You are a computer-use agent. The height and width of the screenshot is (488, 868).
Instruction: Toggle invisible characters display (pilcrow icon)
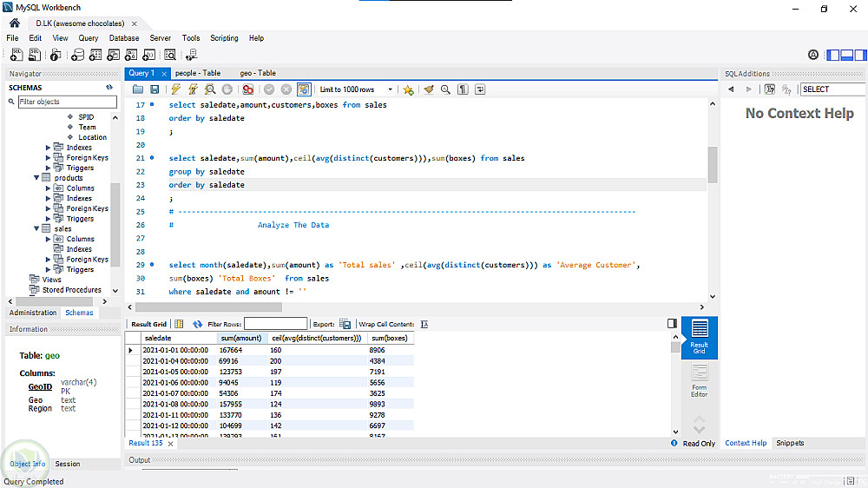point(463,89)
